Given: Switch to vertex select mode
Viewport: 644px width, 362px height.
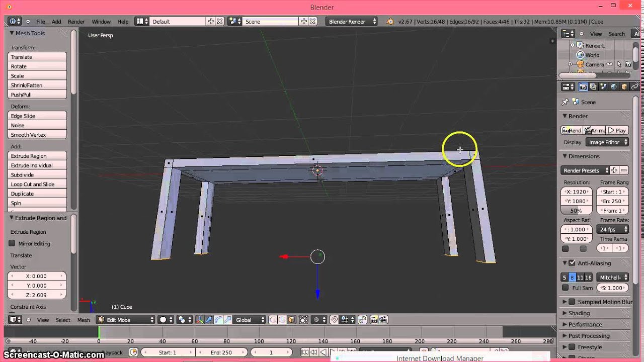Looking at the screenshot, I should [x=272, y=320].
